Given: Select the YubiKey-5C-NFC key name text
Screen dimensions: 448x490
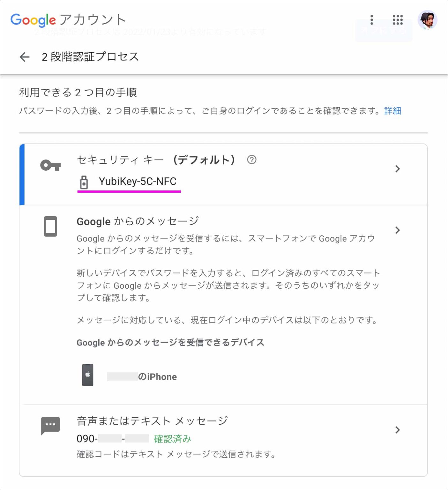Looking at the screenshot, I should point(137,182).
